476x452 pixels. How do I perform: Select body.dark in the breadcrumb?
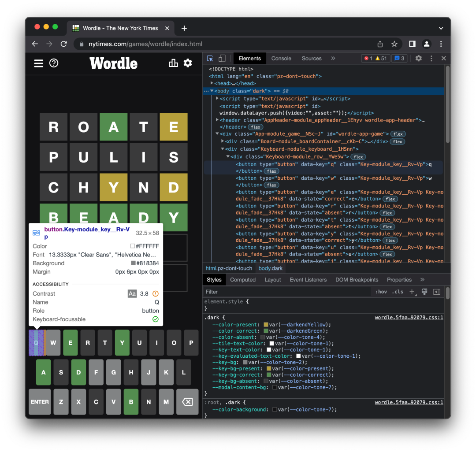pos(271,268)
